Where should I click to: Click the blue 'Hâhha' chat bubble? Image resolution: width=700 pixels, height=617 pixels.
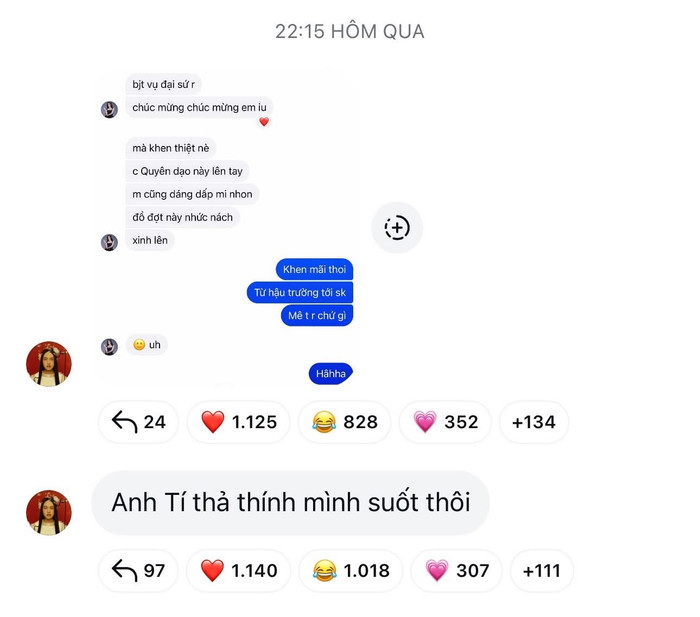tap(331, 374)
